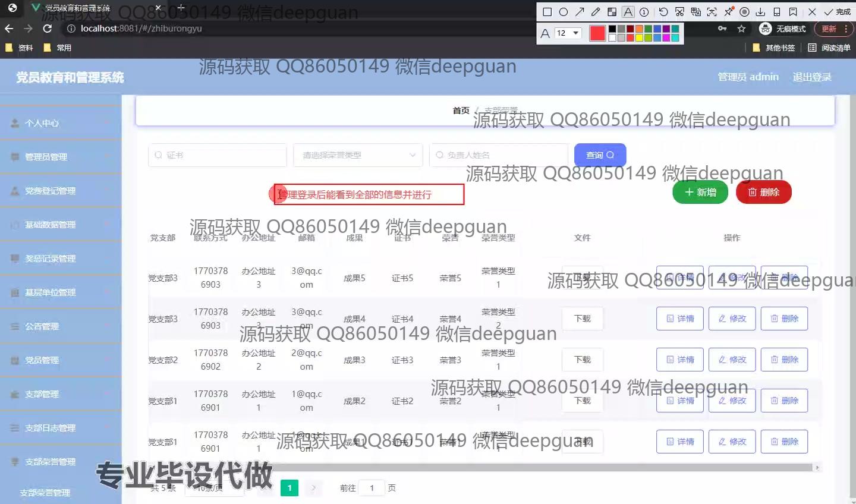Image resolution: width=856 pixels, height=504 pixels.
Task: Click 删除 for the 成果4 row
Action: (785, 319)
